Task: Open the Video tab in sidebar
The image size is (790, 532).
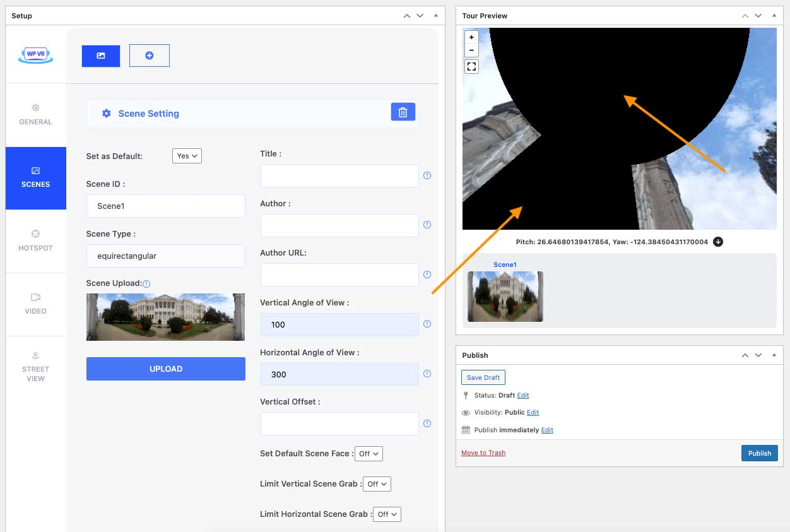Action: pos(35,304)
